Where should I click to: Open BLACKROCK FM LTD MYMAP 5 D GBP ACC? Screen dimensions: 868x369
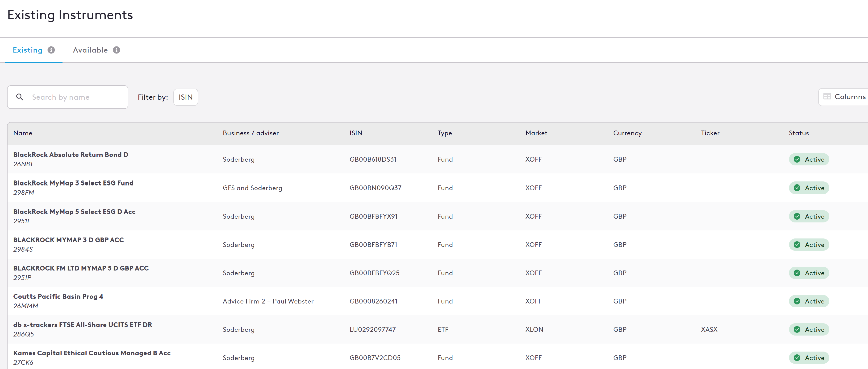pos(81,268)
